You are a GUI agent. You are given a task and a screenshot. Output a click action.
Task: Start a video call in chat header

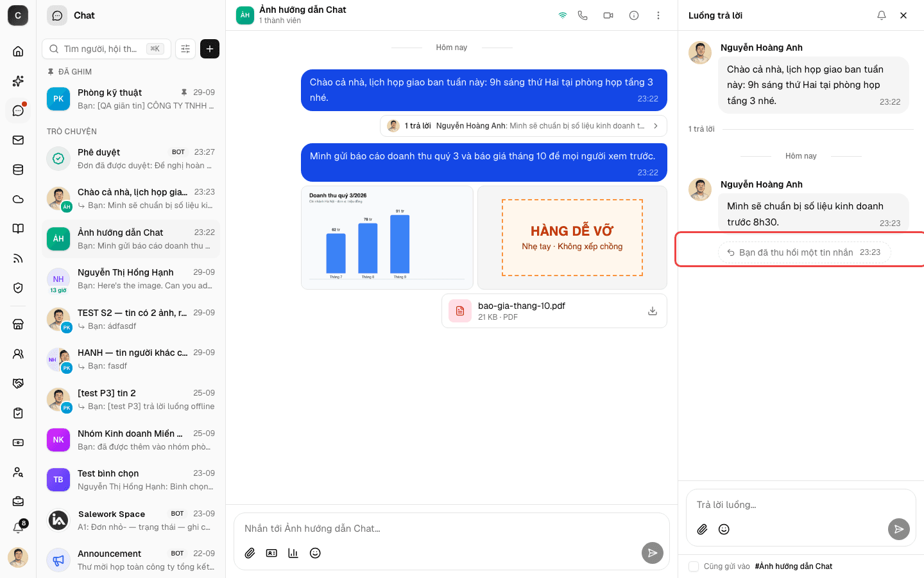(x=608, y=15)
